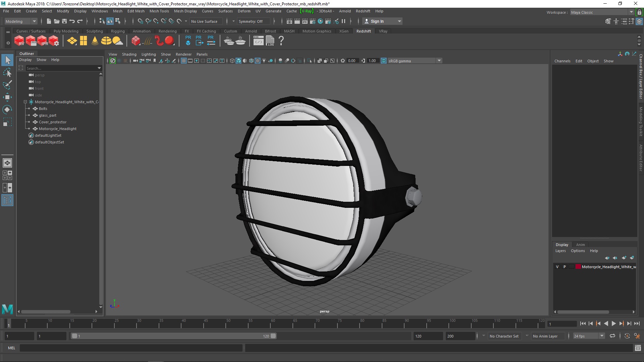Activate the Lasso select tool
This screenshot has height=362, width=644.
tap(7, 72)
